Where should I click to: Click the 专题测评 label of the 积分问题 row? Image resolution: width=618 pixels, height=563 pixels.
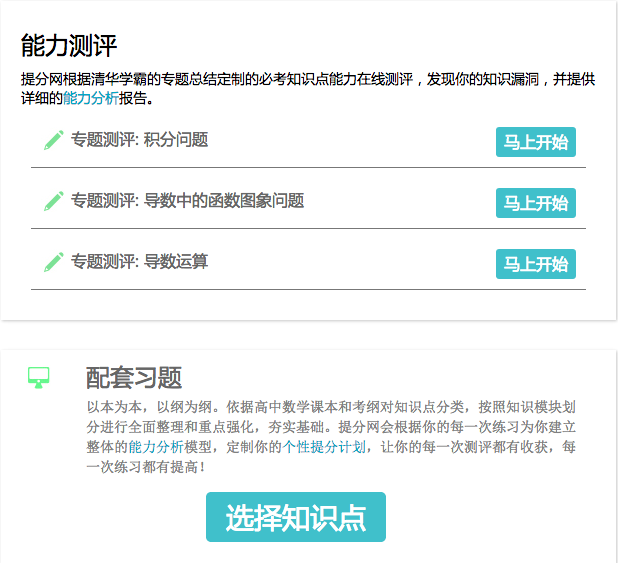[103, 140]
